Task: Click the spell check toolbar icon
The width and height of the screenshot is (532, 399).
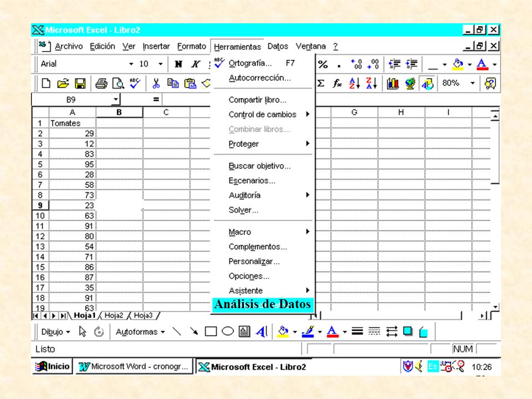Action: (135, 83)
